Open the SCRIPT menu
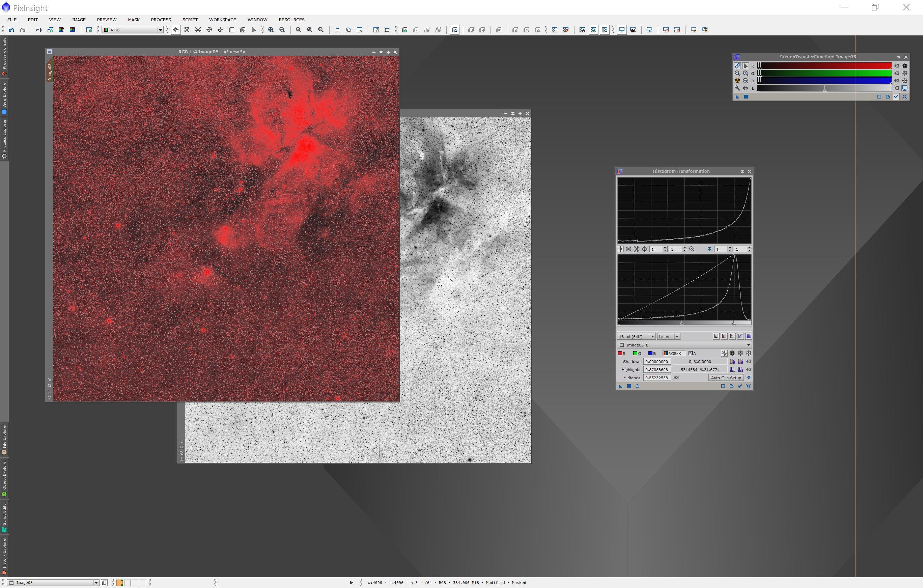 click(x=190, y=20)
